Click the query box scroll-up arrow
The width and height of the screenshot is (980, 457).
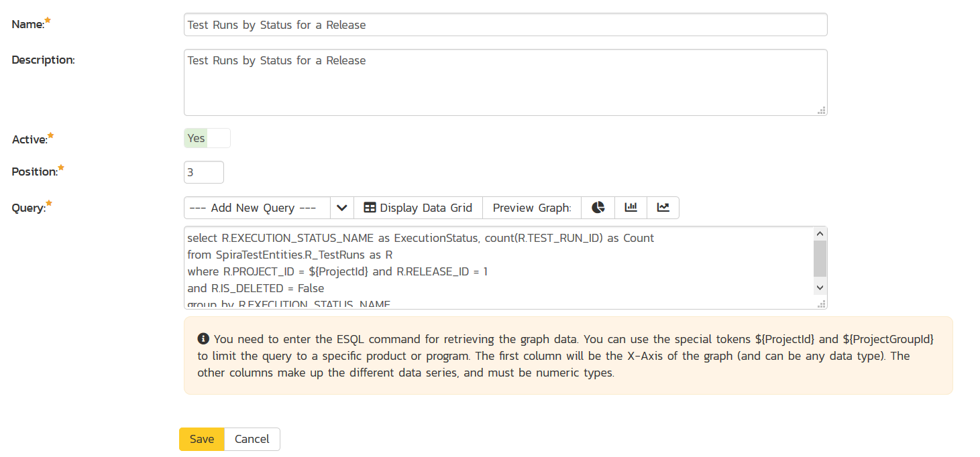click(x=820, y=234)
